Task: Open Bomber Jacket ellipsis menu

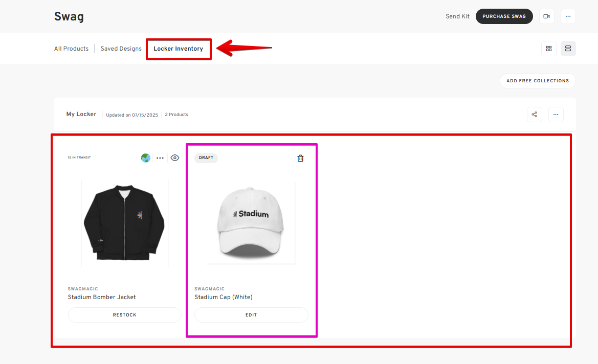Action: pos(160,158)
